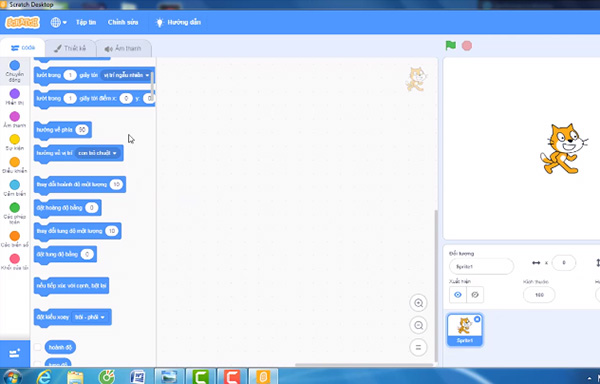Select Các biến số dark orange category
The height and width of the screenshot is (384, 600).
[x=15, y=239]
